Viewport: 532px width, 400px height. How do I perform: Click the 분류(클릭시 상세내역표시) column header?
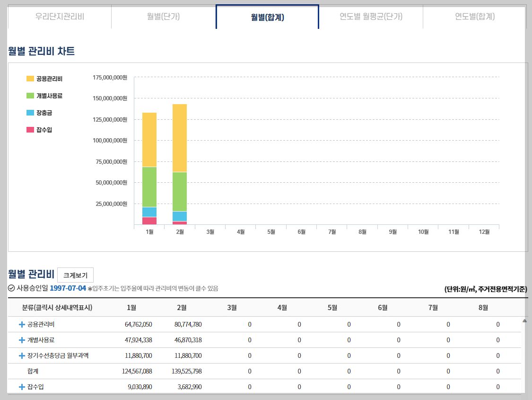pyautogui.click(x=57, y=308)
